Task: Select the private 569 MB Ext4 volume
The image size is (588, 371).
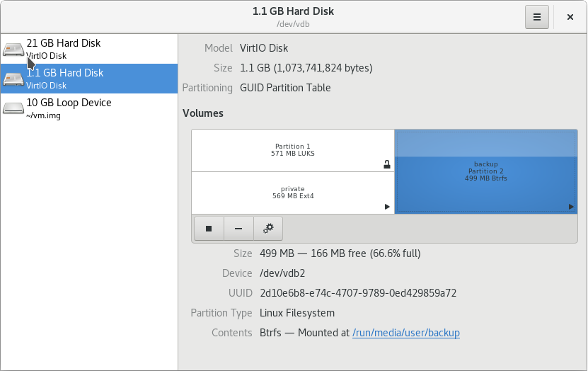Action: pos(293,193)
